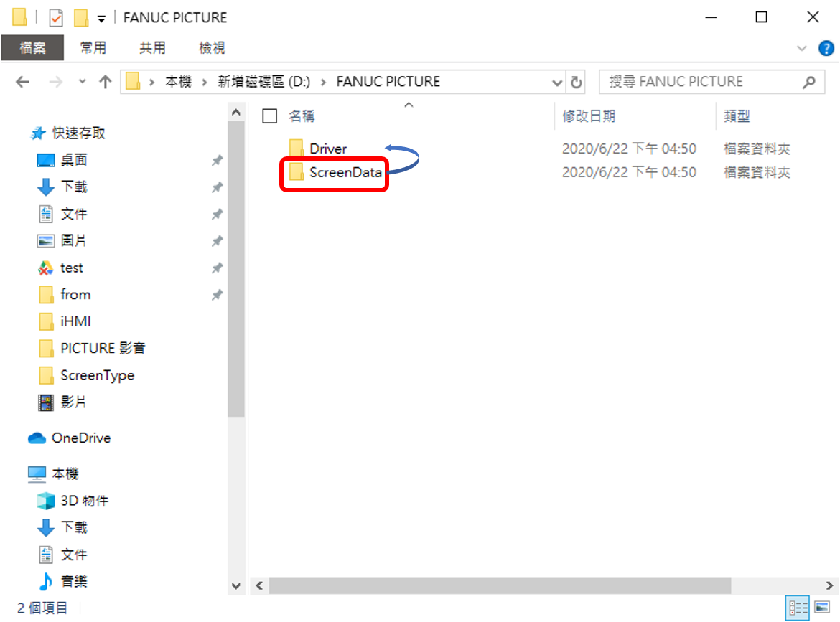Click the Back navigation arrow
The image size is (840, 622).
click(22, 82)
